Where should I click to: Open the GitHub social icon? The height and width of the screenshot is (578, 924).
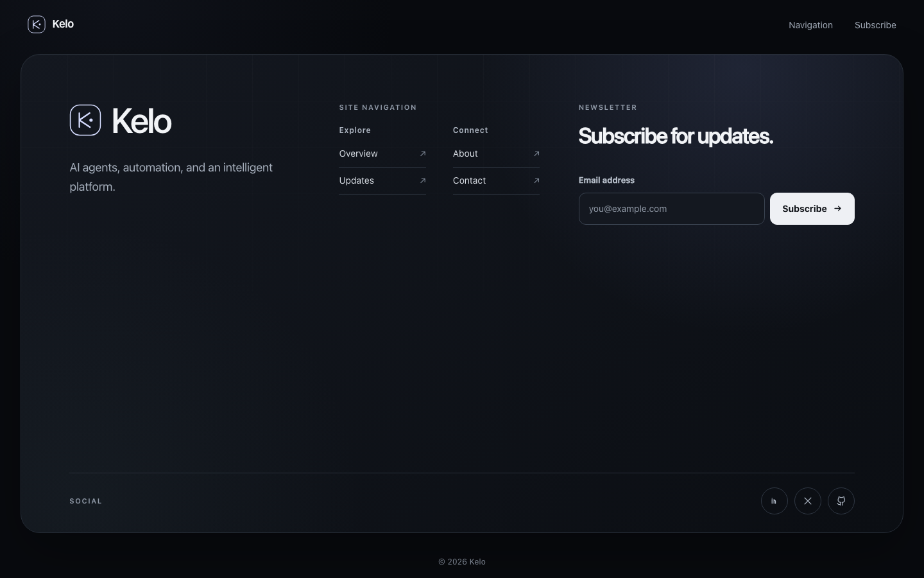tap(841, 501)
